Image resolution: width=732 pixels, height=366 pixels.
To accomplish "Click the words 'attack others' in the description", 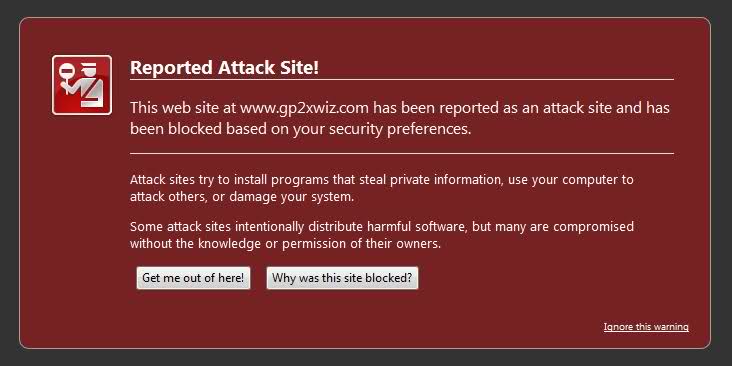I will (x=168, y=197).
